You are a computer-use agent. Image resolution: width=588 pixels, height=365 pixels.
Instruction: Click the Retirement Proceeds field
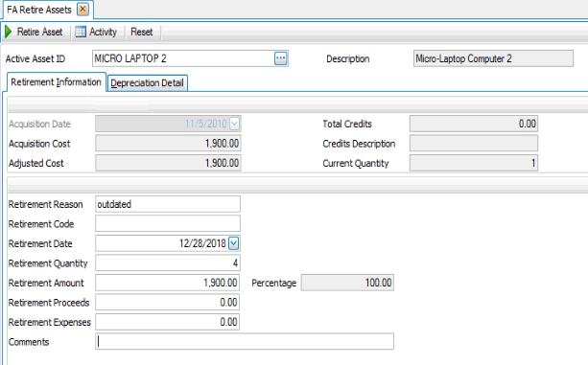point(167,303)
